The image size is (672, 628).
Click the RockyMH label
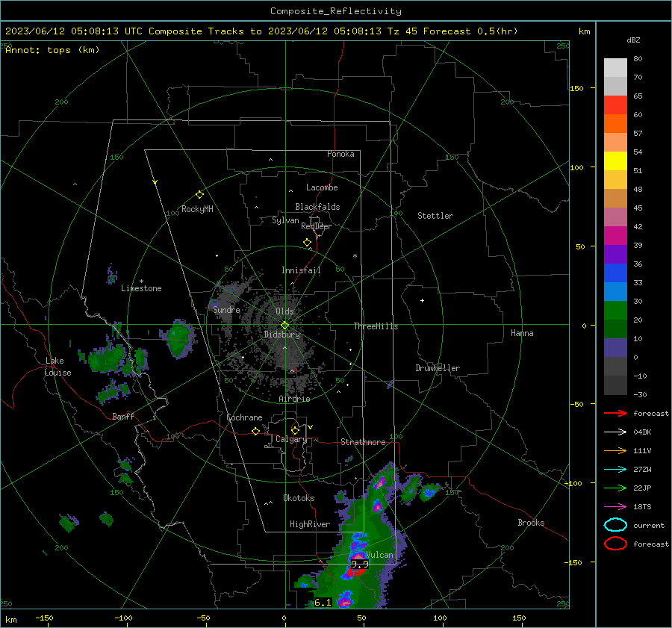197,209
